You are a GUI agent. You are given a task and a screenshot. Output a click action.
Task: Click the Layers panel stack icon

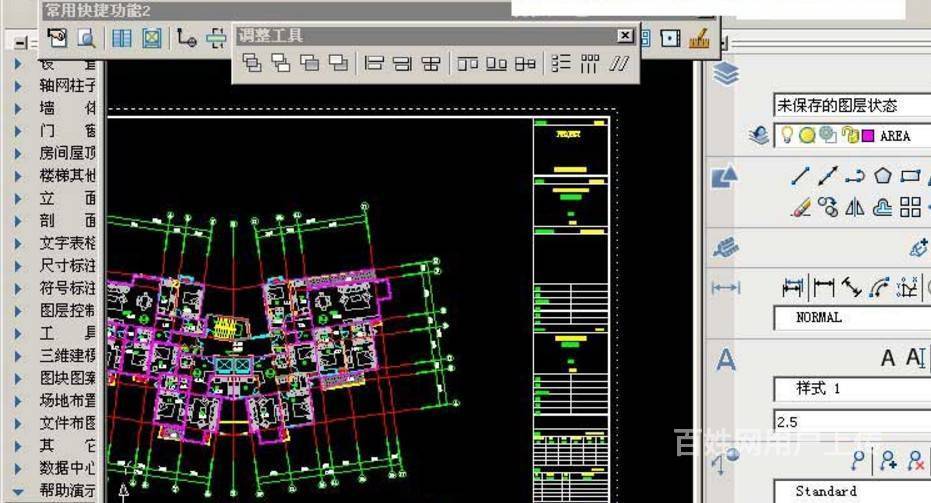[x=726, y=74]
